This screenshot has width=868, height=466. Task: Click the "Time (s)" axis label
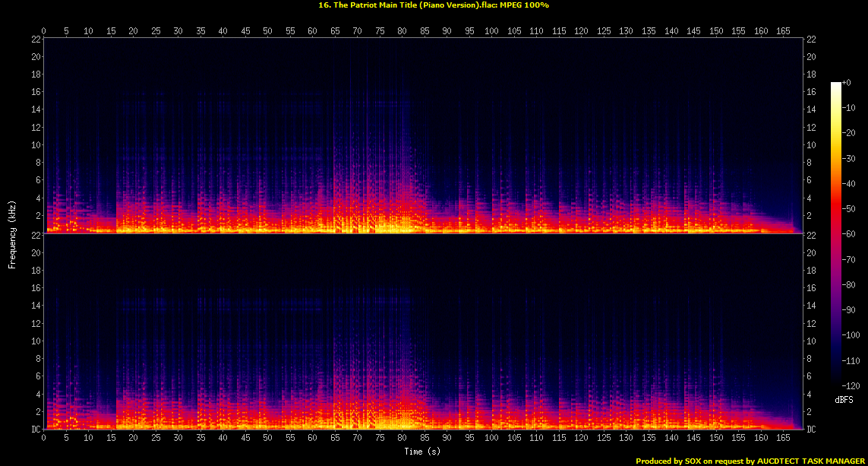(424, 452)
